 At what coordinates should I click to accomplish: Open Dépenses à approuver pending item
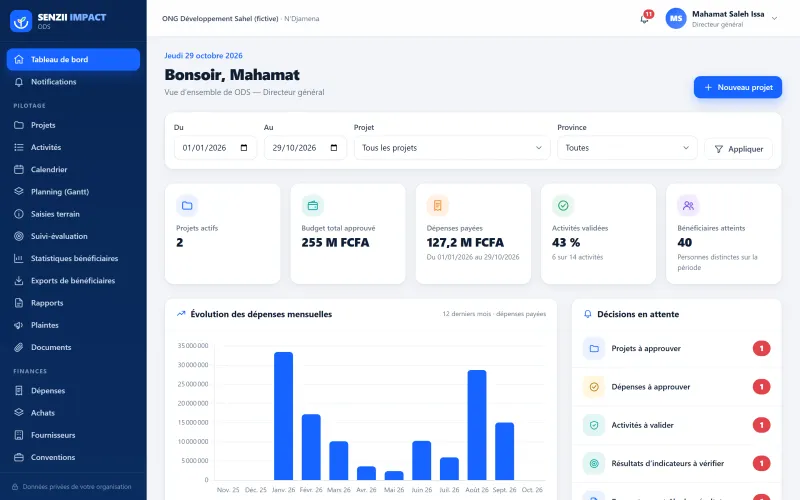(677, 387)
